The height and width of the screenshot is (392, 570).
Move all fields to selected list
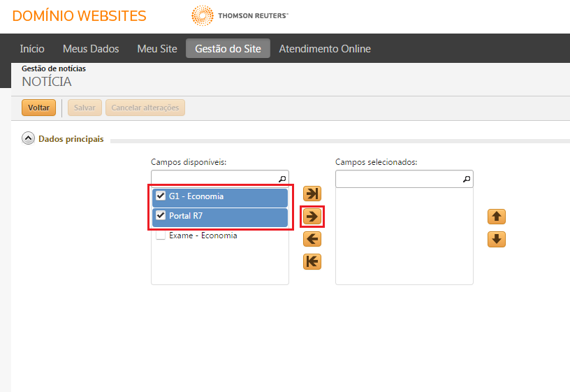[x=312, y=194]
